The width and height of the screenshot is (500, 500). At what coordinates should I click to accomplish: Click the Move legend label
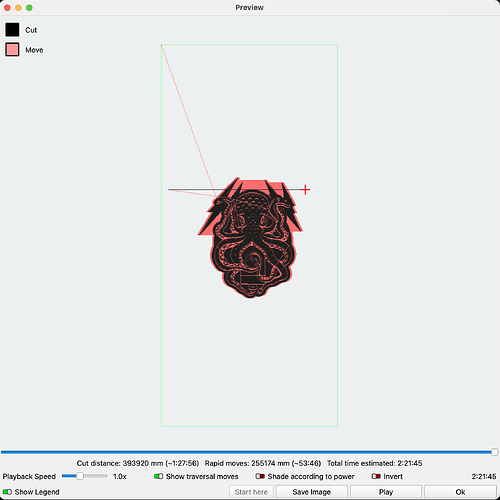pyautogui.click(x=34, y=50)
